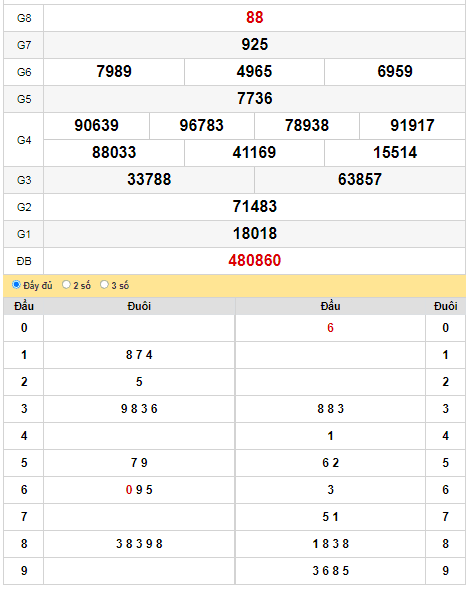This screenshot has height=590, width=469.
Task: Click the left "Đầu" column header
Action: pos(24,306)
